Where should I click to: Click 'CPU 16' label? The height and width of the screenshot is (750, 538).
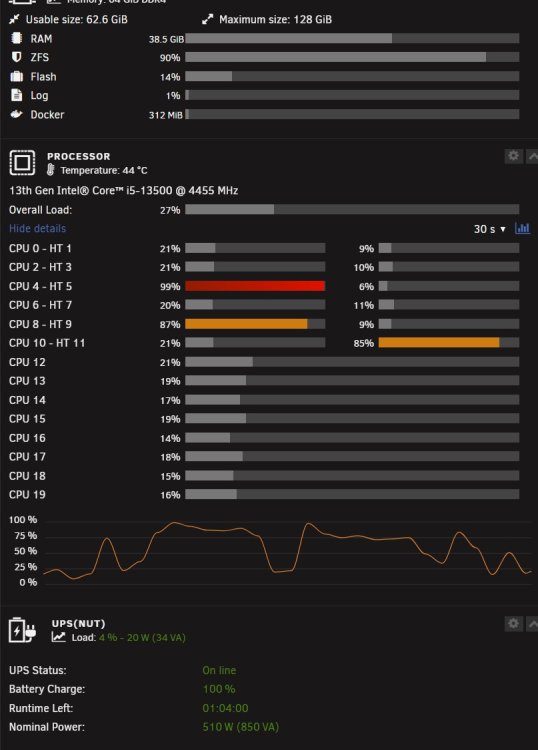(x=27, y=438)
